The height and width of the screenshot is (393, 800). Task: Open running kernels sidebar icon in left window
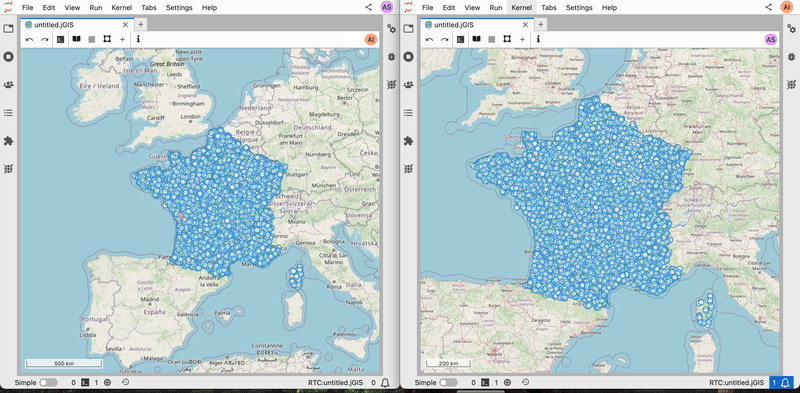pyautogui.click(x=8, y=57)
